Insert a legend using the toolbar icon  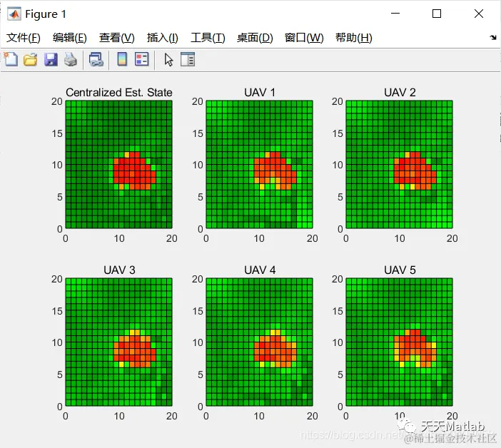(x=142, y=59)
